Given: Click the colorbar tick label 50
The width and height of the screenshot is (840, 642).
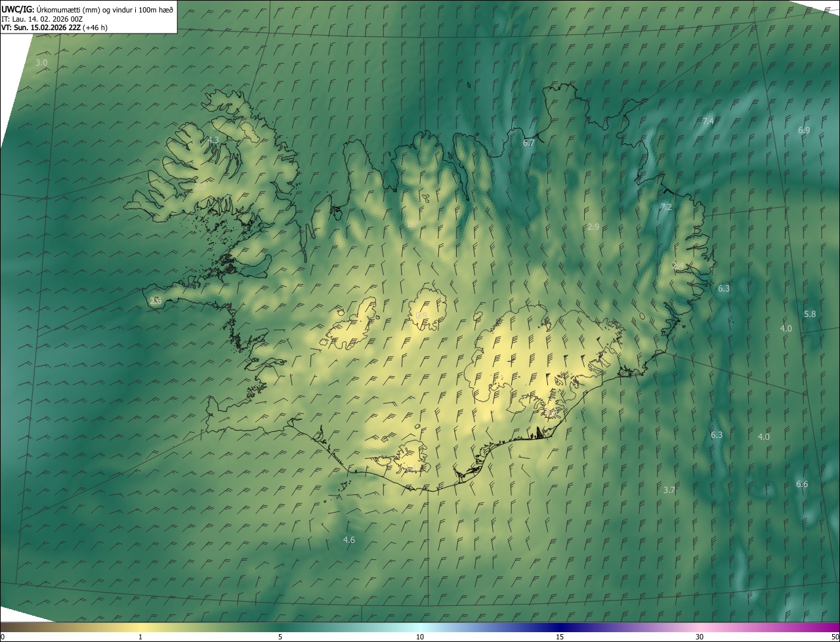Looking at the screenshot, I should [835, 637].
